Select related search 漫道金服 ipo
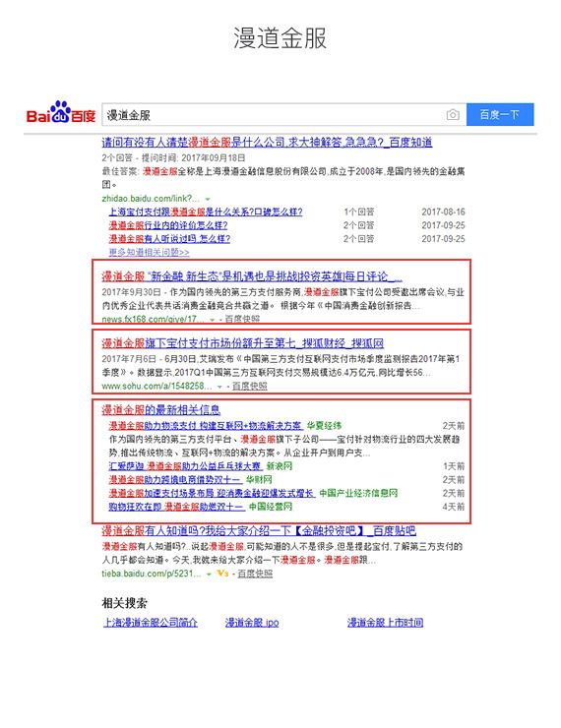 point(252,623)
